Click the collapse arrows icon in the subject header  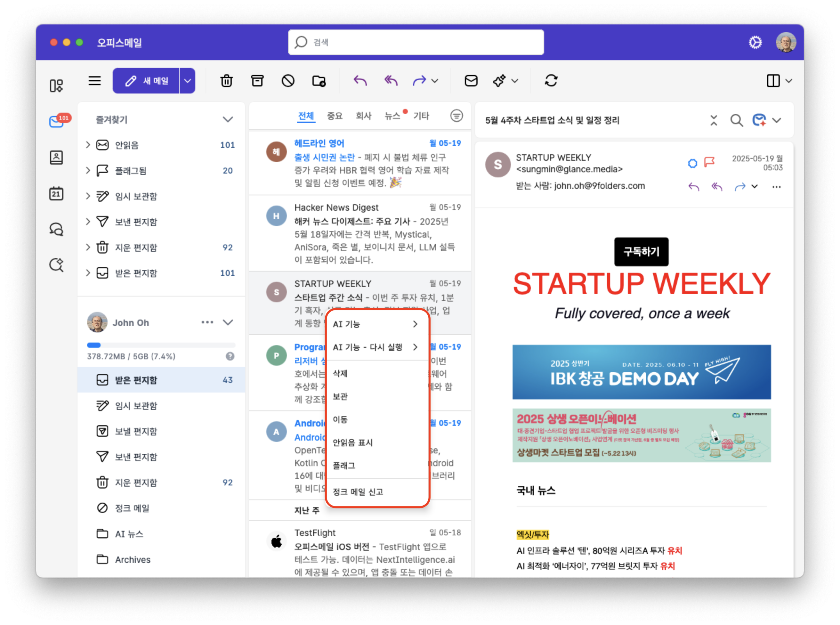point(713,120)
